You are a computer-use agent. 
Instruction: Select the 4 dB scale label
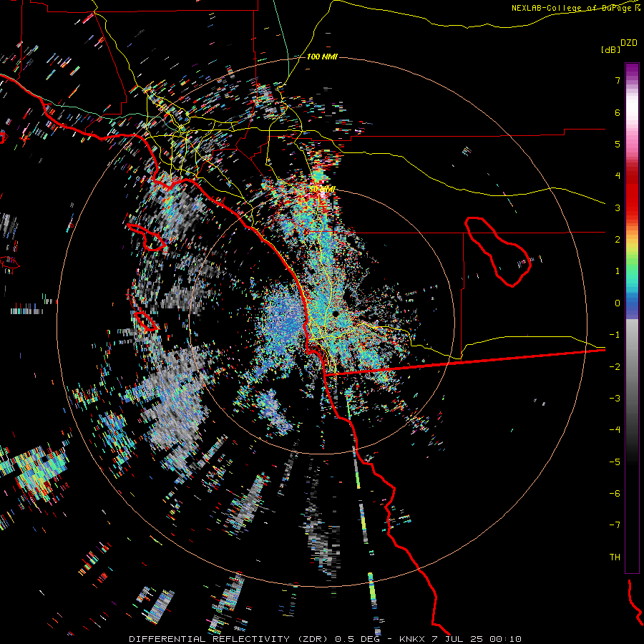618,176
